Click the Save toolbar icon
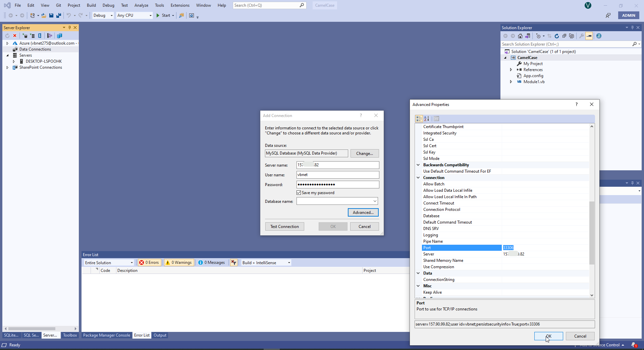This screenshot has width=644, height=350. point(51,15)
